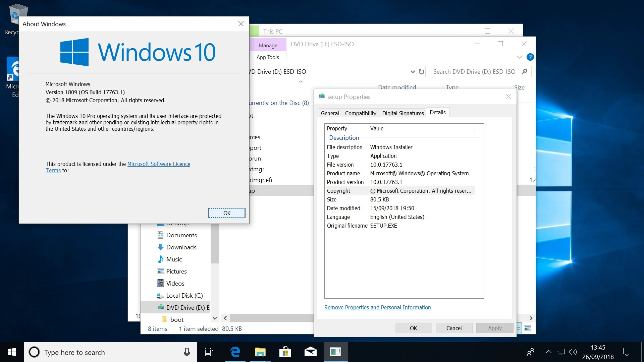
Task: Select Pictures in navigation pane
Action: [176, 271]
